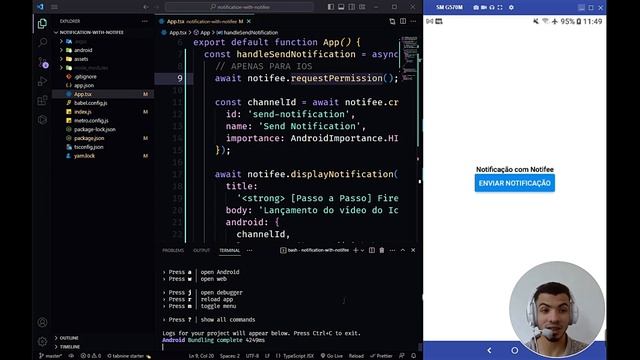
Task: Click handleSendNotification in the breadcrumb
Action: coord(250,33)
